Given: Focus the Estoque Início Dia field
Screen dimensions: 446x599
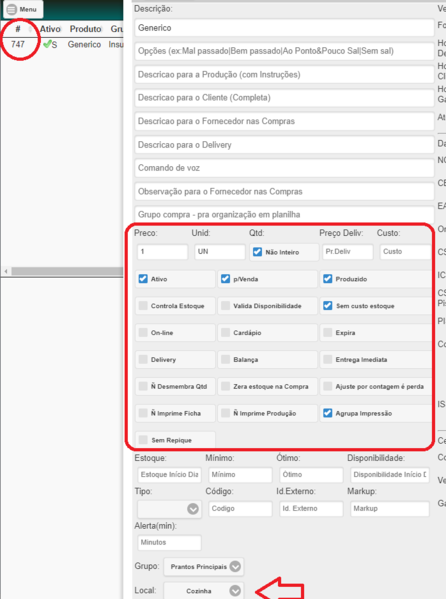Looking at the screenshot, I should (x=169, y=475).
